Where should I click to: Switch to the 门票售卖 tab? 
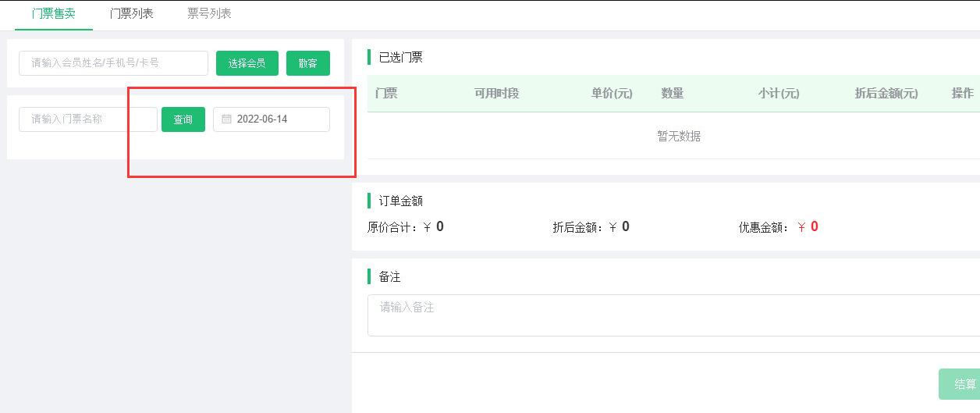click(x=54, y=14)
